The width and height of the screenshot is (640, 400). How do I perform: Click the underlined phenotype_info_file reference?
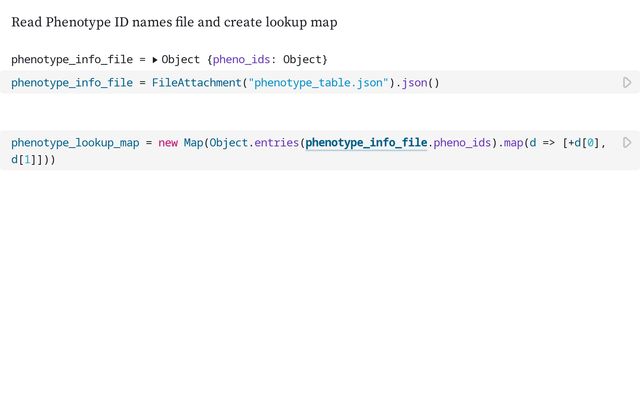point(366,143)
